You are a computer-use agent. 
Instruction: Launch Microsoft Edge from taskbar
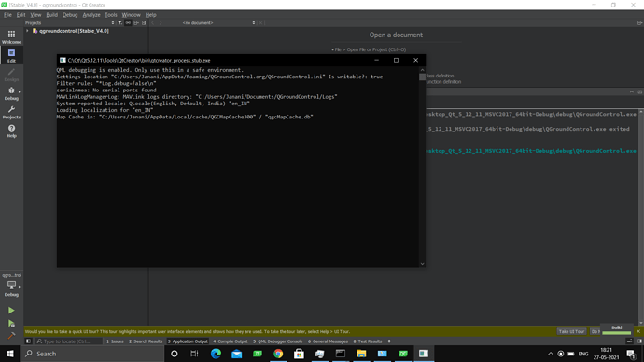pos(216,354)
